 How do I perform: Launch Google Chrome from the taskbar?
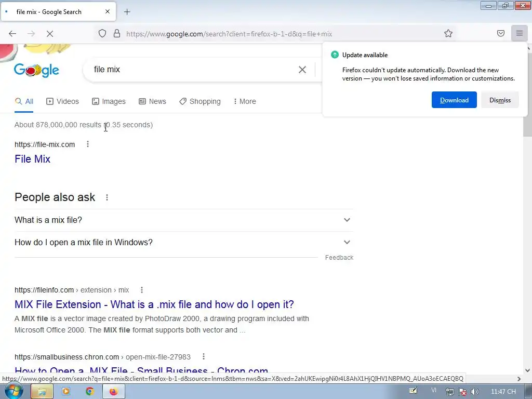tap(89, 392)
